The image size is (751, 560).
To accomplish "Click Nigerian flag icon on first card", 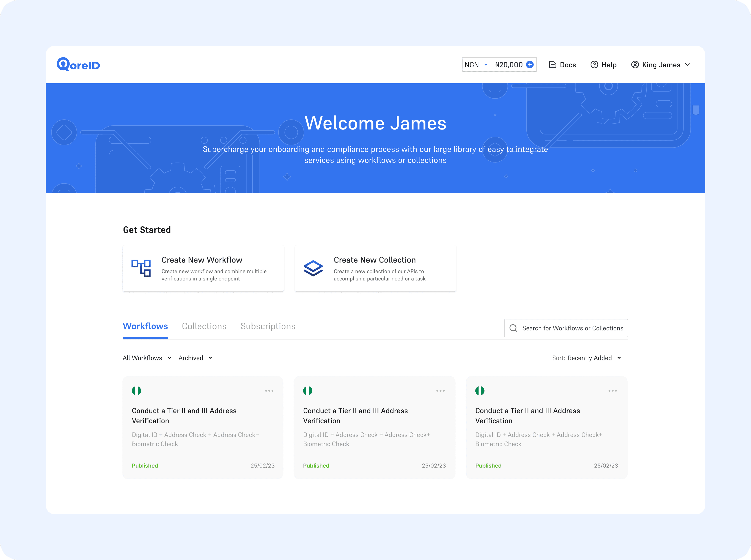I will [136, 391].
